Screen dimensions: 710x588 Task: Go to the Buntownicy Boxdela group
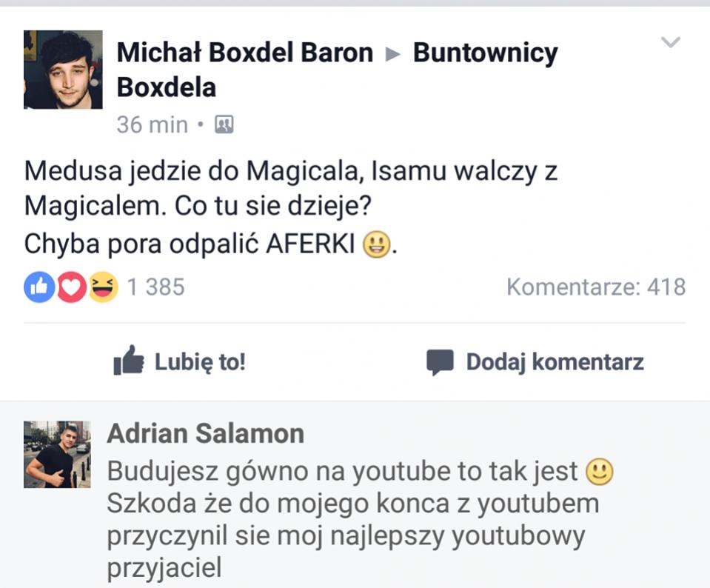point(338,70)
